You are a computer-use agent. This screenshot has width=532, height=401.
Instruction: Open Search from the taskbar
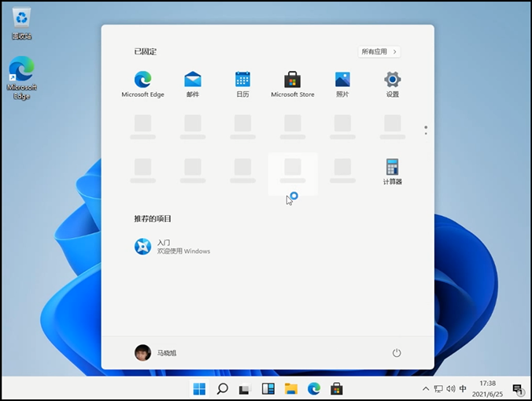pyautogui.click(x=222, y=388)
